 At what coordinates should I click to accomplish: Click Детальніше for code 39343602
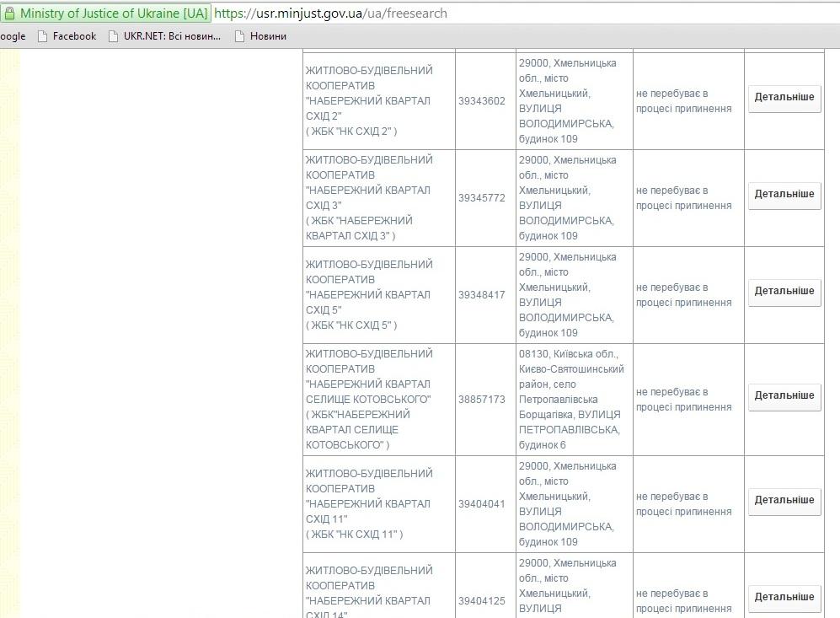coord(784,98)
